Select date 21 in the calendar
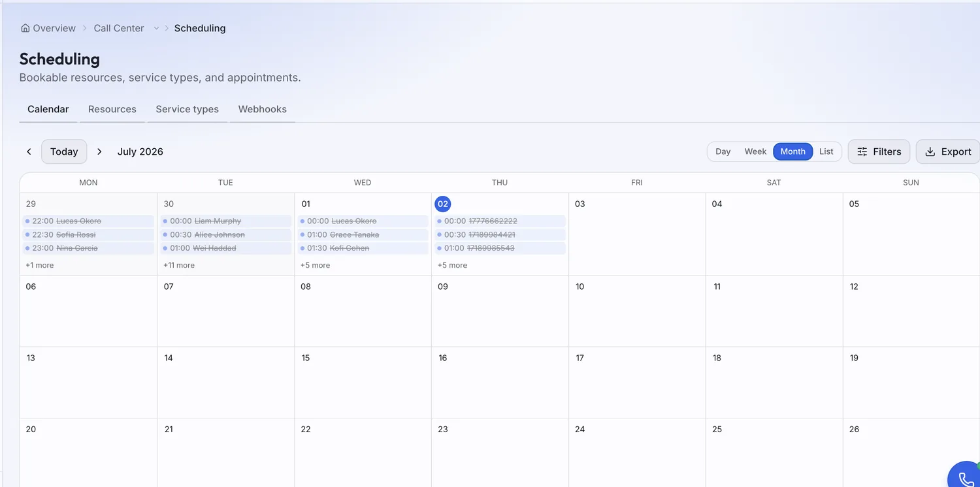This screenshot has height=487, width=980. pyautogui.click(x=169, y=429)
